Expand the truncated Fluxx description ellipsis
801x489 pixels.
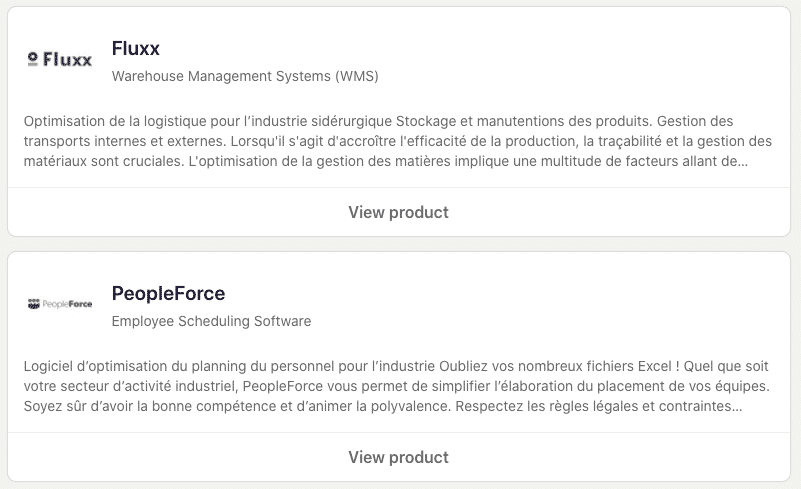[743, 162]
